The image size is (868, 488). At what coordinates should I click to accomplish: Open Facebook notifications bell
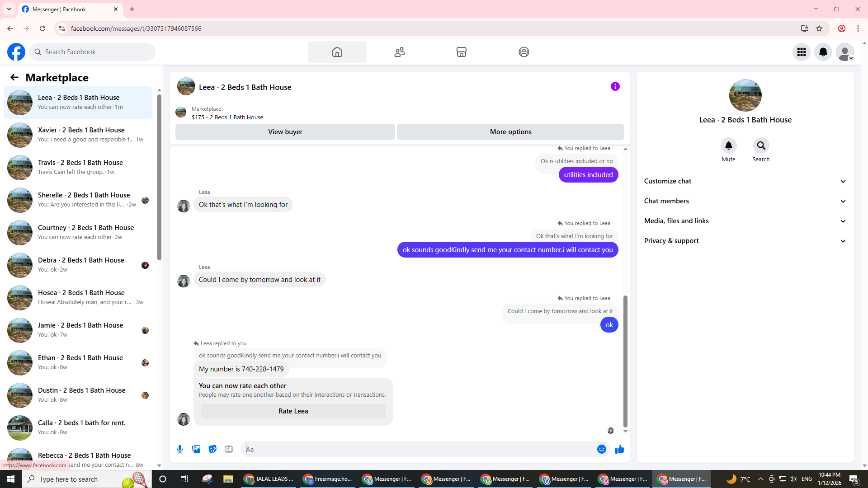click(x=823, y=52)
